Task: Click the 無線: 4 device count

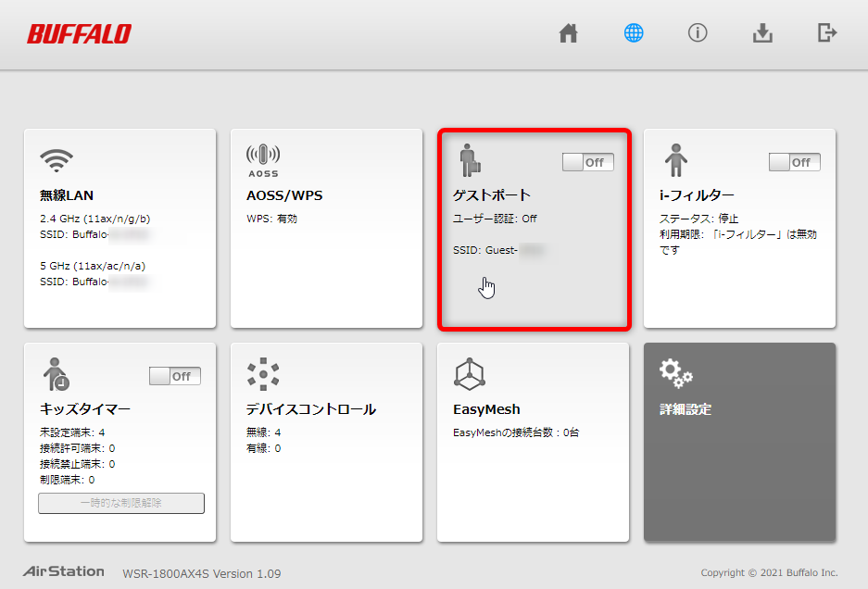Action: point(263,432)
